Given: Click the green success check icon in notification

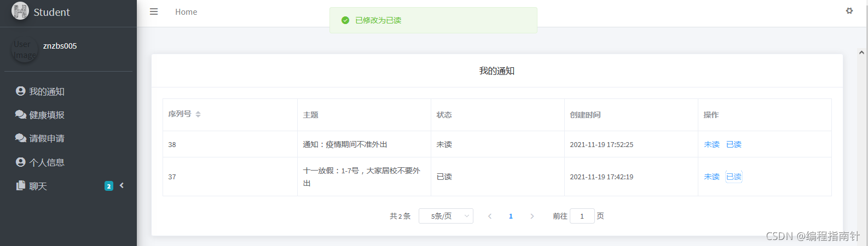Looking at the screenshot, I should [345, 20].
